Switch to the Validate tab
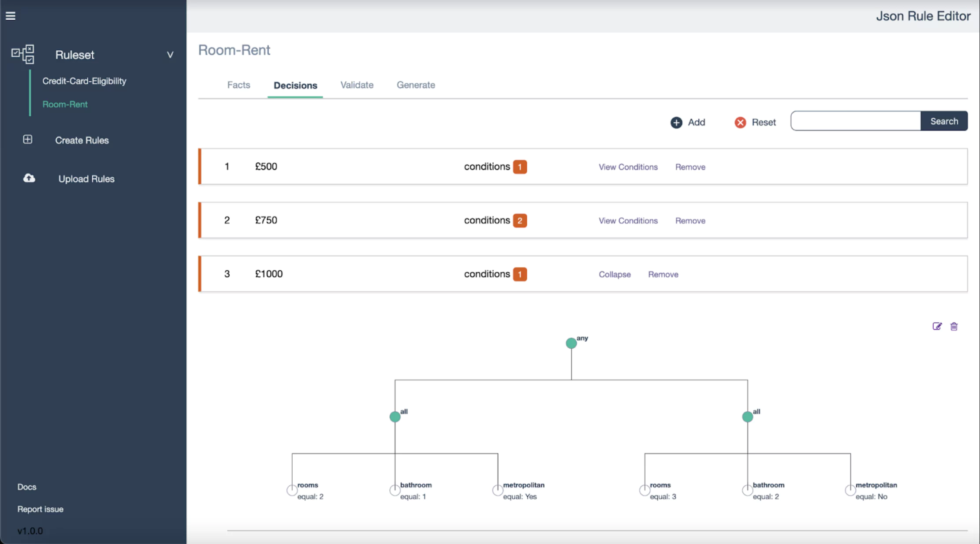Viewport: 980px width, 544px height. [357, 85]
